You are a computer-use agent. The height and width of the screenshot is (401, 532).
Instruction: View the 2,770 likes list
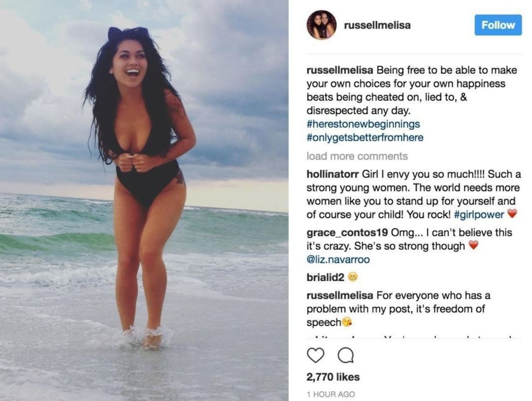coord(333,377)
